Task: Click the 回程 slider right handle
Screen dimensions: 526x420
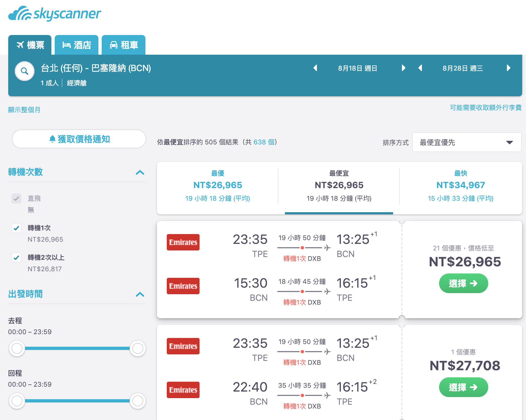Action: [x=138, y=401]
